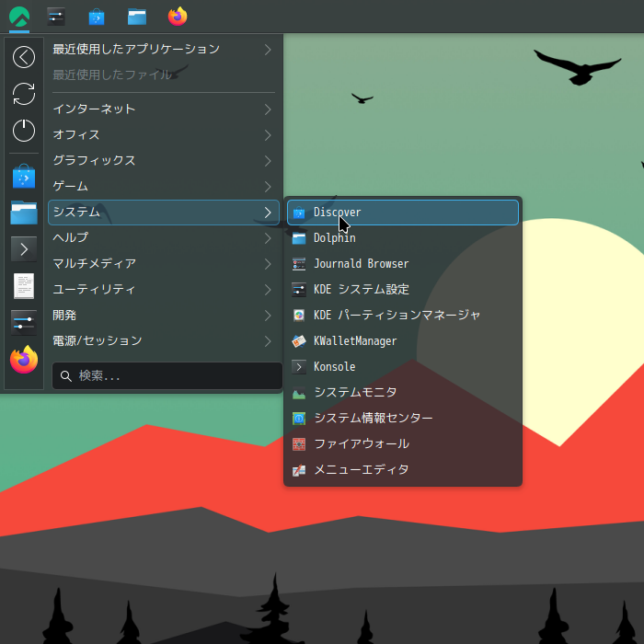Open システムモニタ
The height and width of the screenshot is (644, 644).
tap(403, 393)
